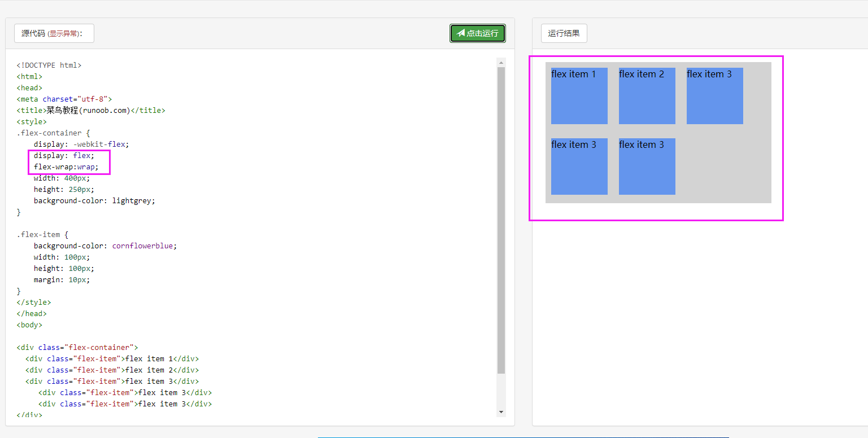Click the title line 菜鸟教程(runoob.com)
This screenshot has height=438, width=868.
click(x=91, y=110)
